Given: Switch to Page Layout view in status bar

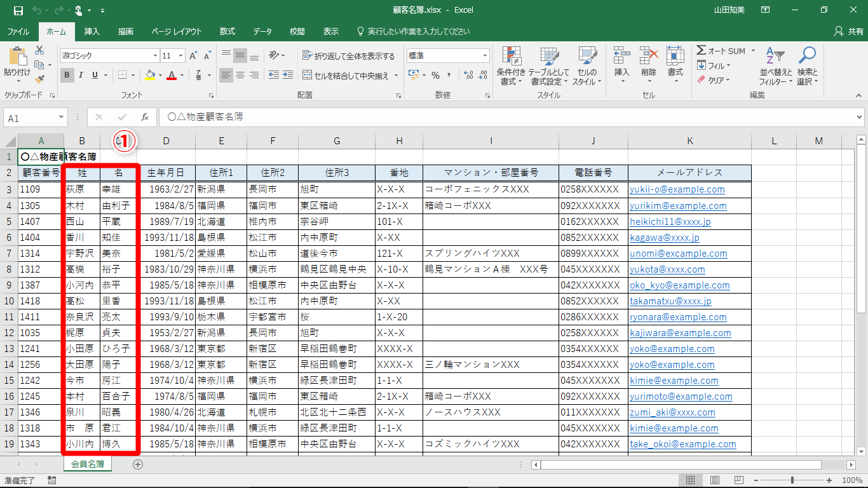Looking at the screenshot, I should click(x=714, y=480).
